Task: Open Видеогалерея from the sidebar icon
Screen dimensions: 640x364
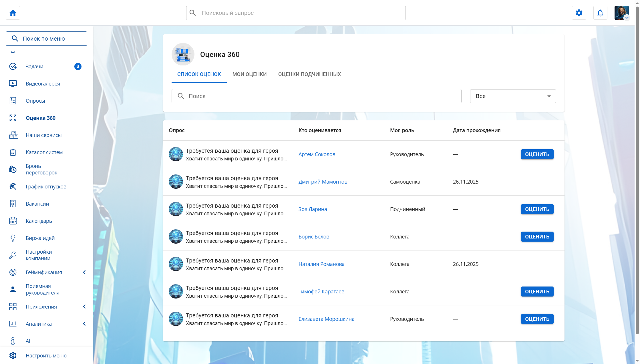Action: (13, 83)
